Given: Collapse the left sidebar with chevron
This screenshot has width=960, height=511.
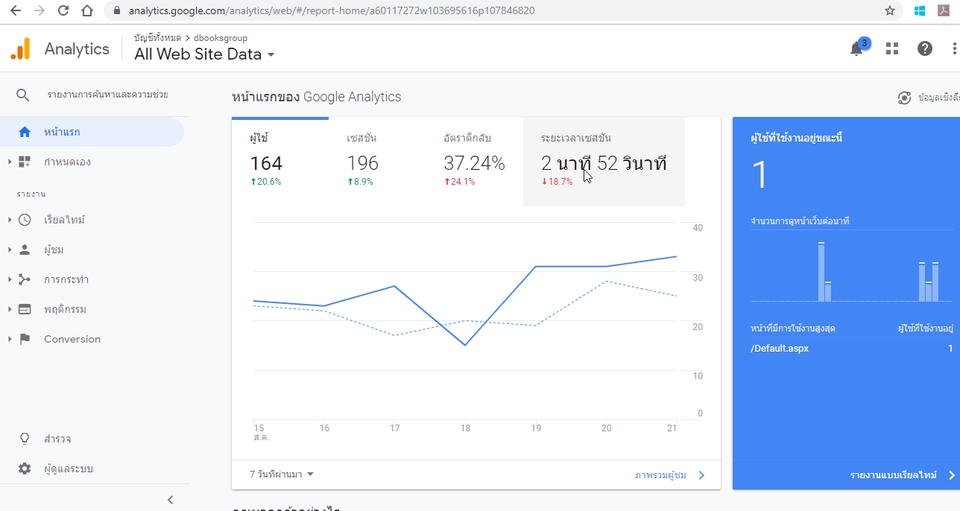Looking at the screenshot, I should [x=170, y=500].
